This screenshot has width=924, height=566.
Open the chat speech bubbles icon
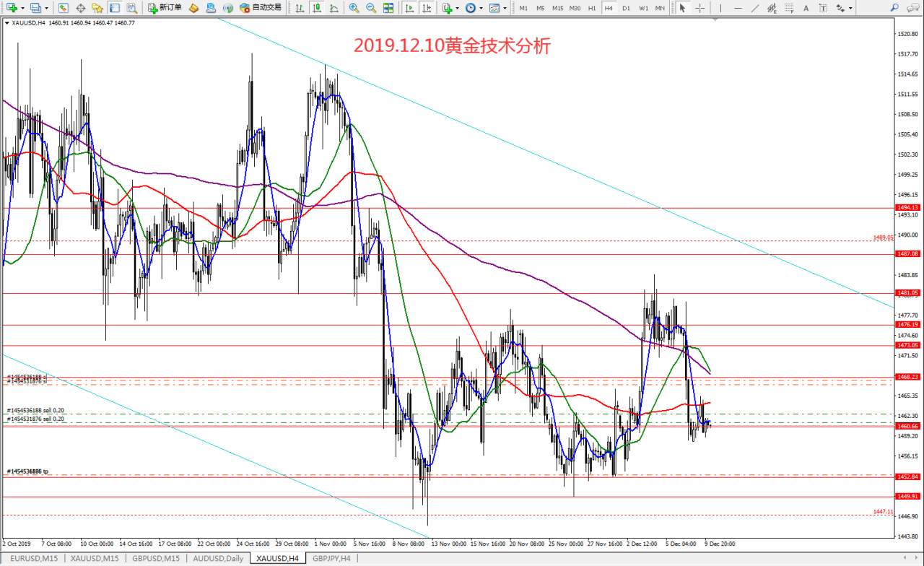913,7
